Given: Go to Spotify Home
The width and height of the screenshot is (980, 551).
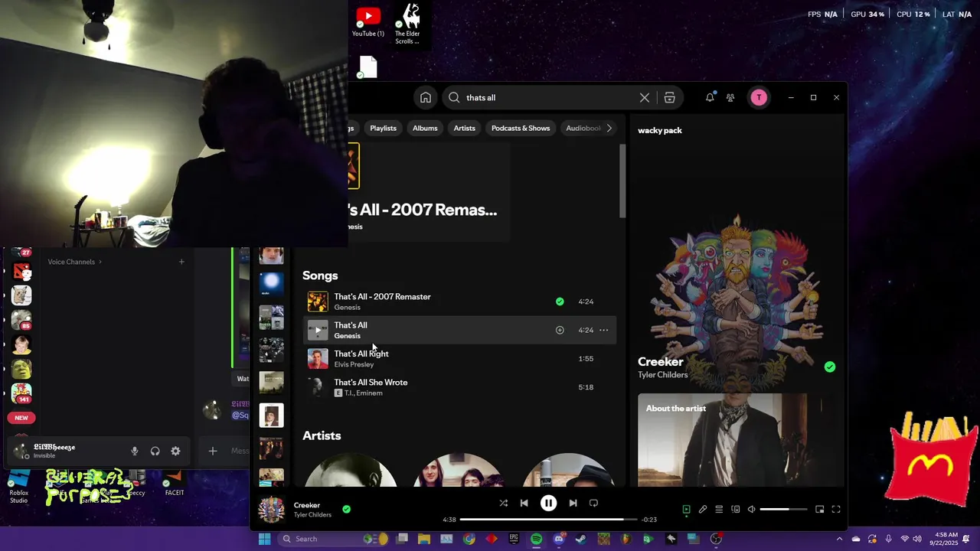Looking at the screenshot, I should click(x=426, y=97).
